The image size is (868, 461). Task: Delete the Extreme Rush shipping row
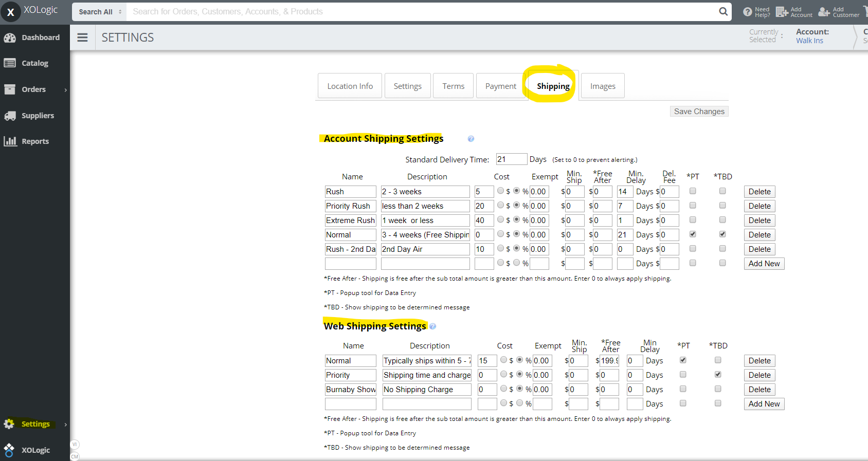pos(759,220)
